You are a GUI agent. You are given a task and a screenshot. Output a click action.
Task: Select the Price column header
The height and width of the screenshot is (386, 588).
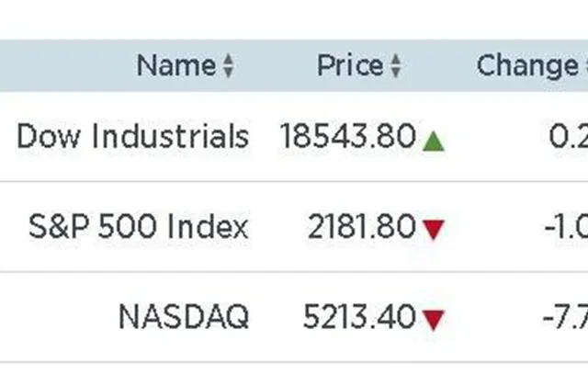point(350,65)
